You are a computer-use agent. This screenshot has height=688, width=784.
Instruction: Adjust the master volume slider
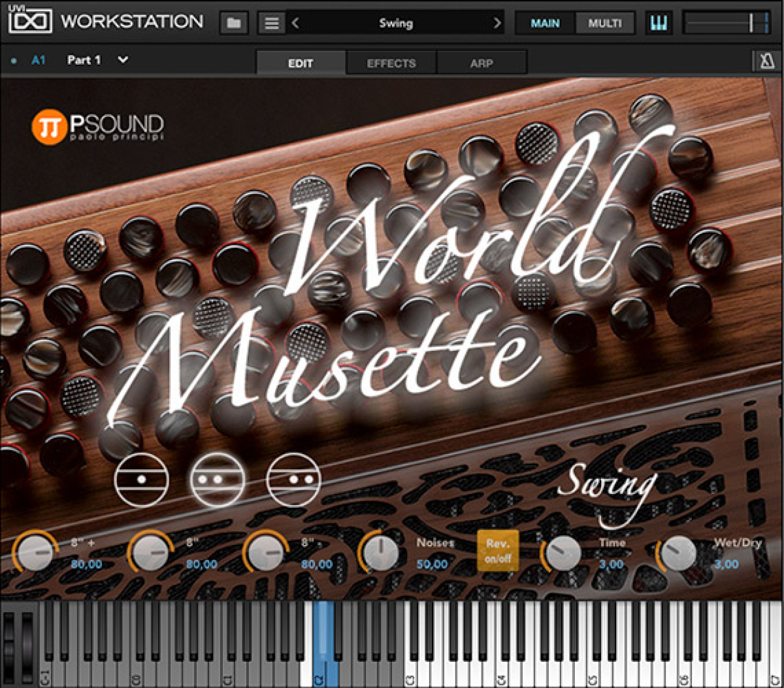click(x=727, y=24)
